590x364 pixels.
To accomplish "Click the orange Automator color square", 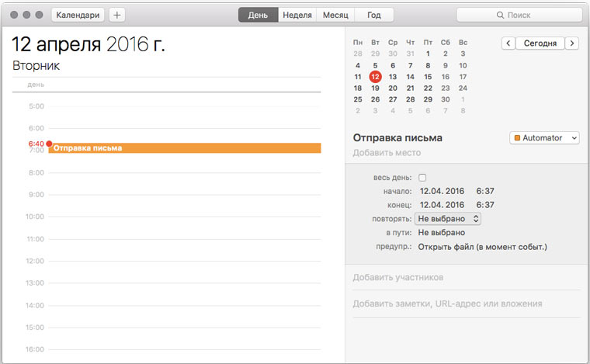I will [x=517, y=138].
